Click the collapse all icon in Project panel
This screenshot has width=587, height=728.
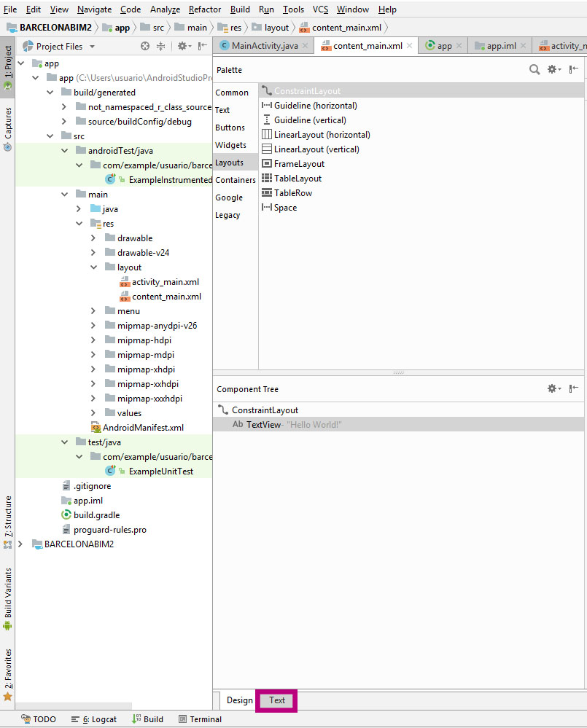[161, 46]
